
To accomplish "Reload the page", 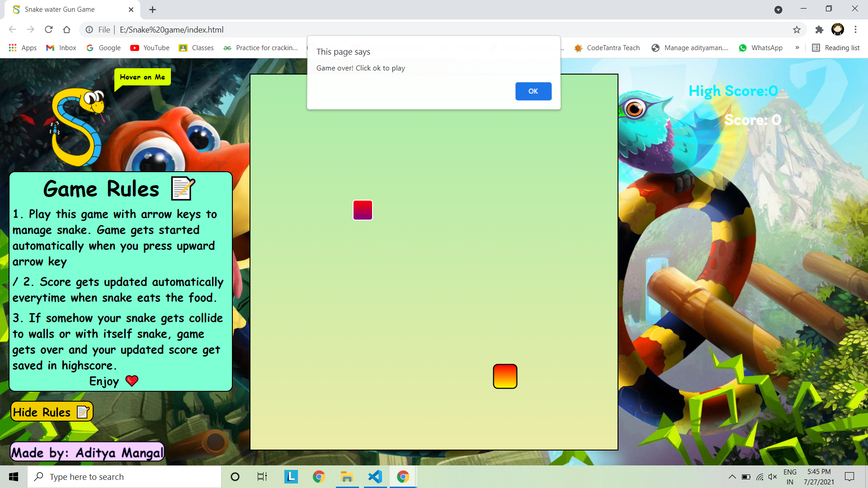I will (49, 30).
